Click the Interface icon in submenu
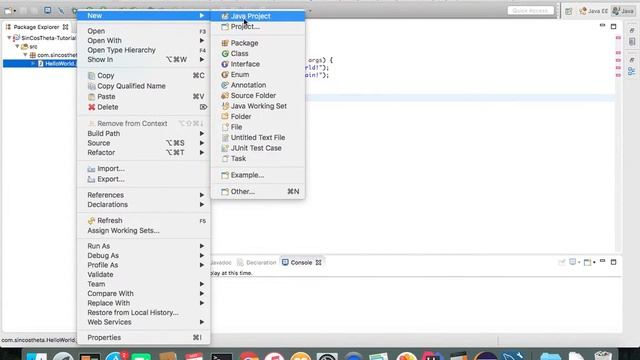Screen dimensions: 640x360 [x=225, y=64]
